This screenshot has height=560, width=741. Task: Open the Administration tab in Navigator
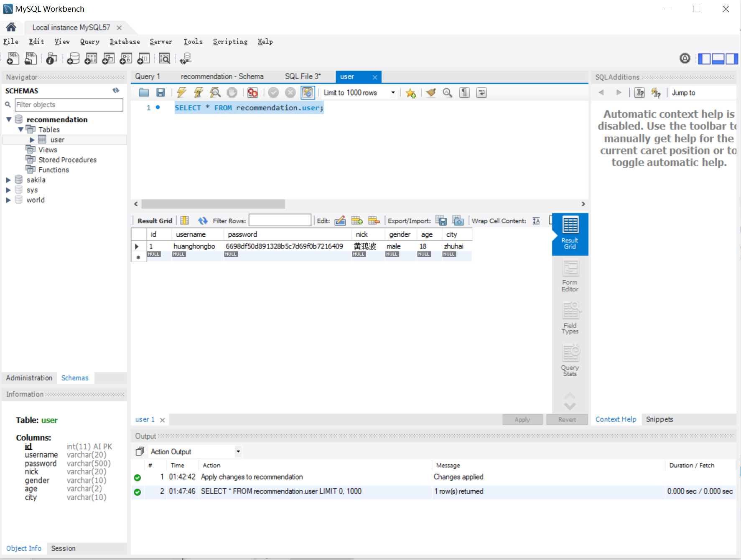pos(29,378)
